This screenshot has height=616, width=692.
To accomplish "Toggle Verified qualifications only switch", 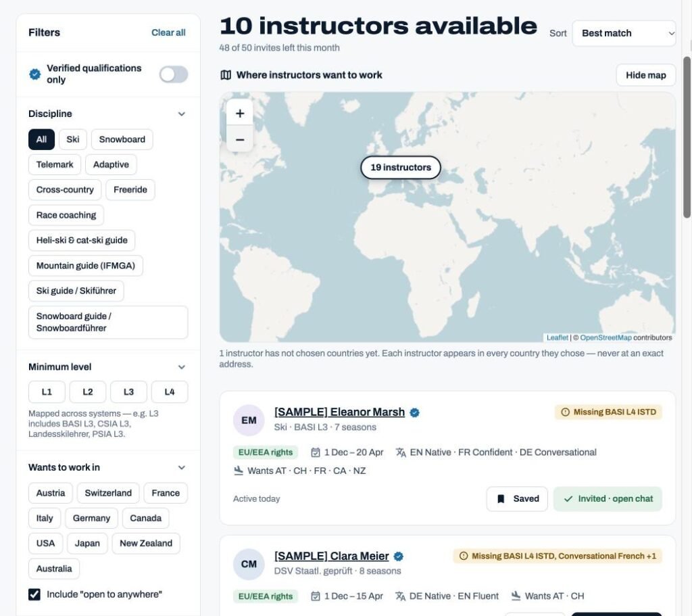I will point(174,74).
